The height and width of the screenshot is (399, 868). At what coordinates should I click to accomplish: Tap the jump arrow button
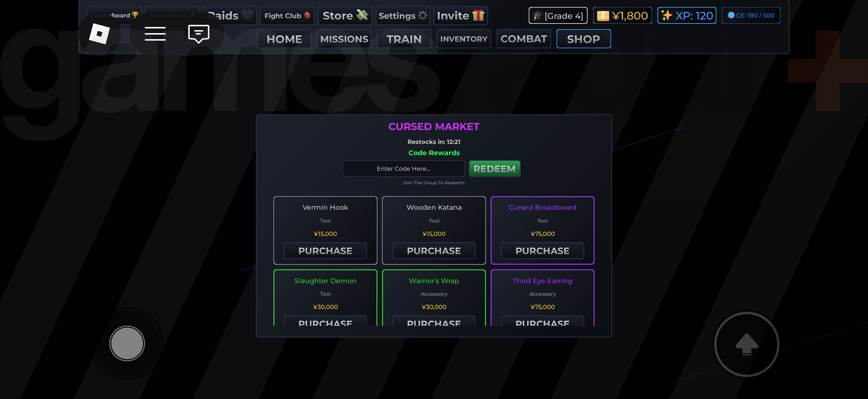[x=746, y=344]
